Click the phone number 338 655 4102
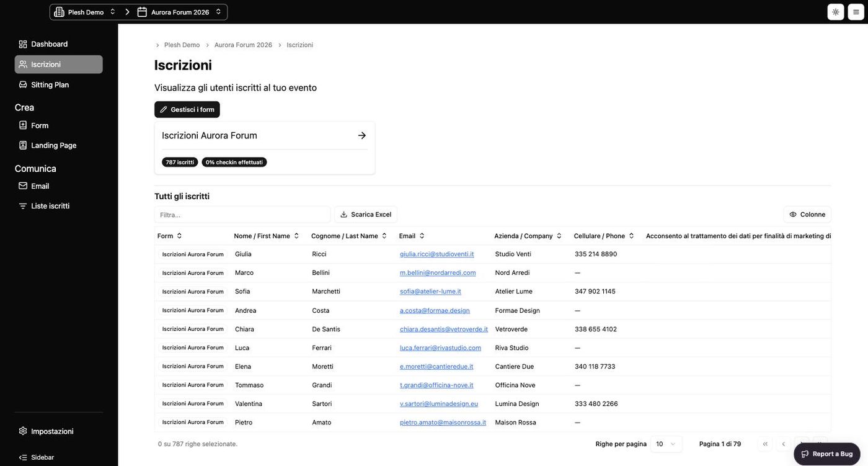 point(596,329)
